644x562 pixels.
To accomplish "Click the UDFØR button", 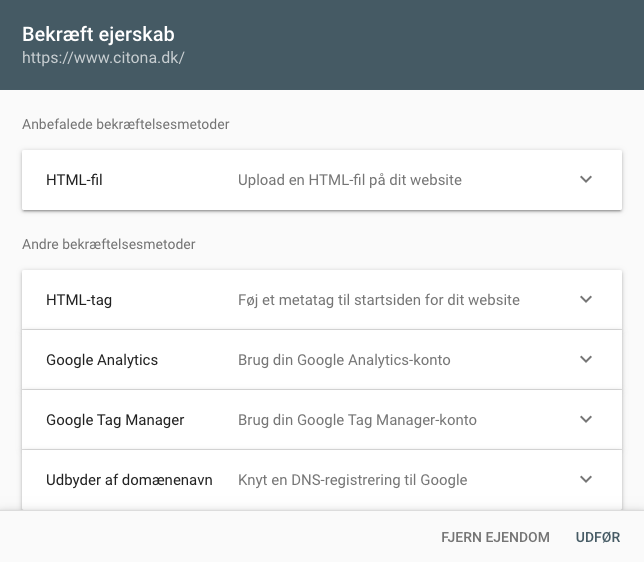I will pos(598,537).
